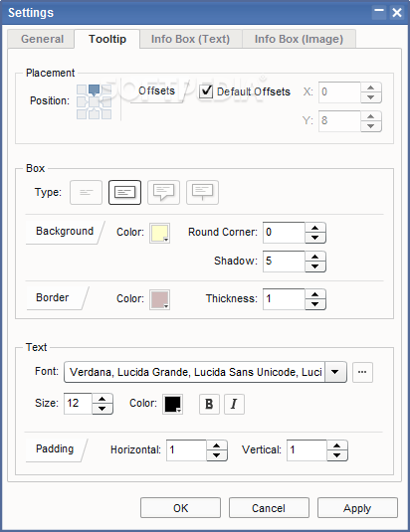Expand the Font dropdown list
The width and height of the screenshot is (410, 532).
click(x=335, y=372)
